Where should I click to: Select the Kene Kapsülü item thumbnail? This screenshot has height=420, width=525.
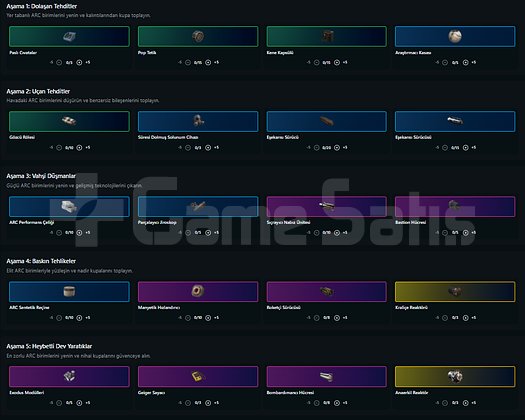pos(327,36)
